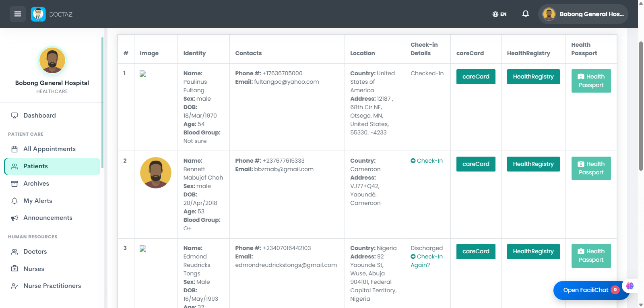Screen dimensions: 644x308
Task: Open HealthRegistry for Bennett Mabujof Chah
Action: [x=533, y=164]
